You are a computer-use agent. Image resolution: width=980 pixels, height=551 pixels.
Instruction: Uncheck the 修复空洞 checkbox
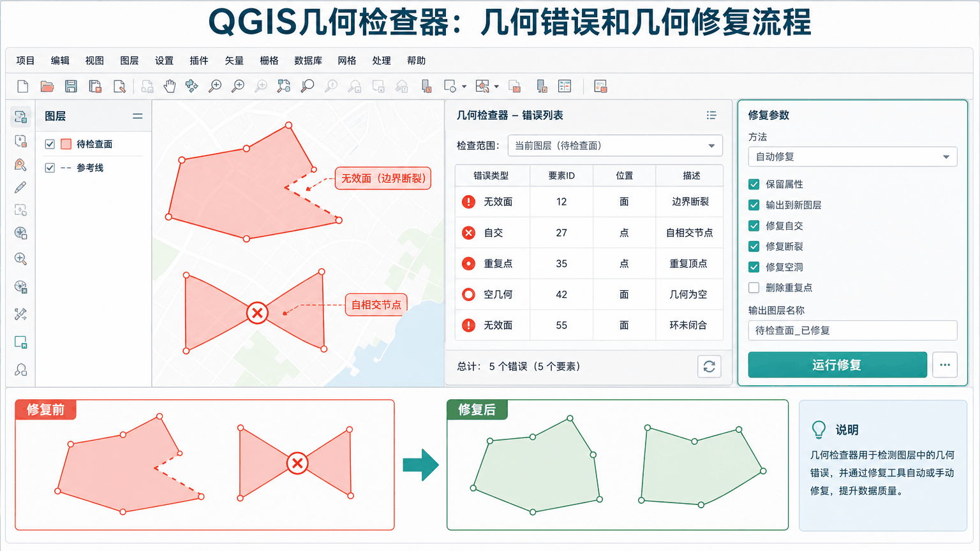[x=754, y=267]
